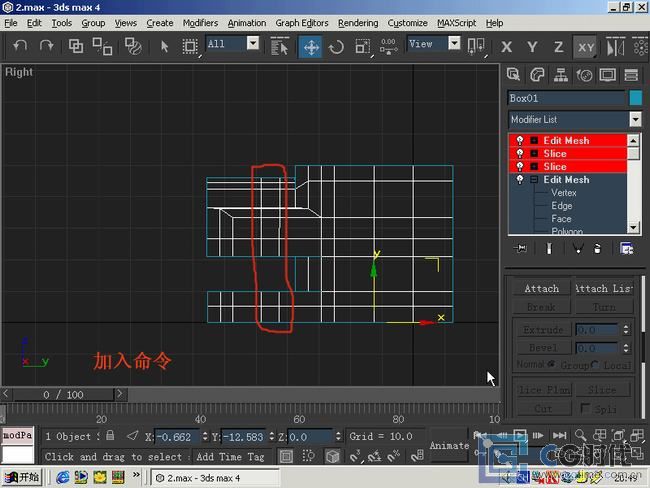Restrict movement to Z axis
This screenshot has height=488, width=650.
[558, 47]
